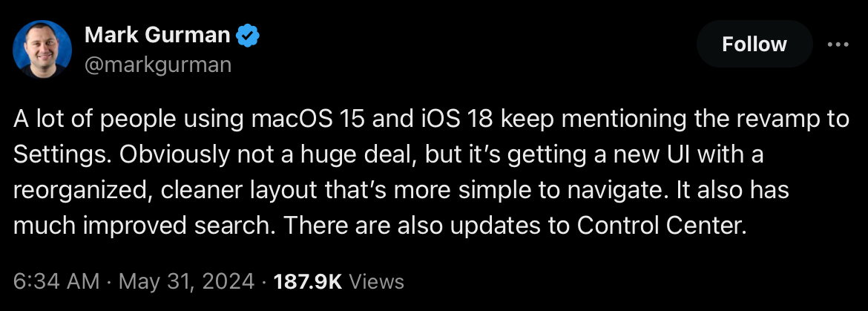Viewport: 868px width, 311px height.
Task: Open the more options ellipsis menu
Action: pos(837,45)
